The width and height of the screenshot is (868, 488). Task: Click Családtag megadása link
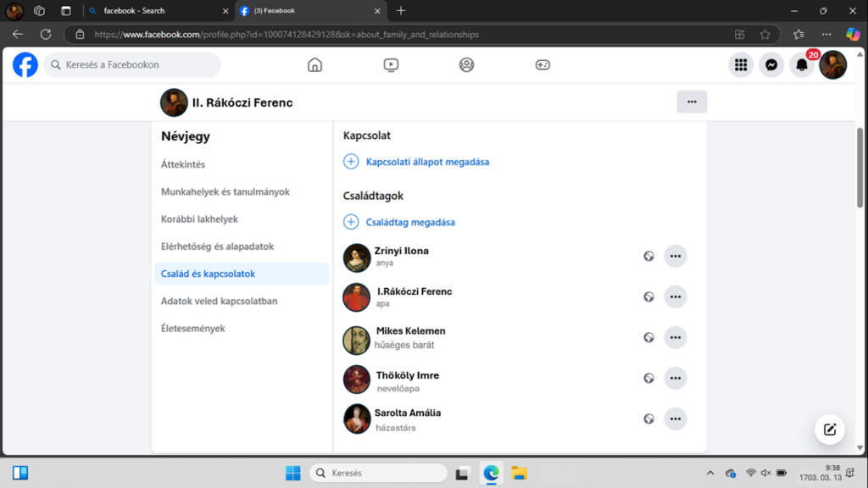[410, 223]
